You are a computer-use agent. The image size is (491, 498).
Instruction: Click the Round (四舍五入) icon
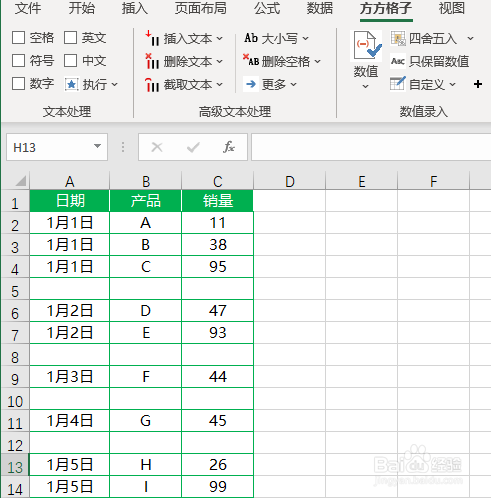[398, 38]
